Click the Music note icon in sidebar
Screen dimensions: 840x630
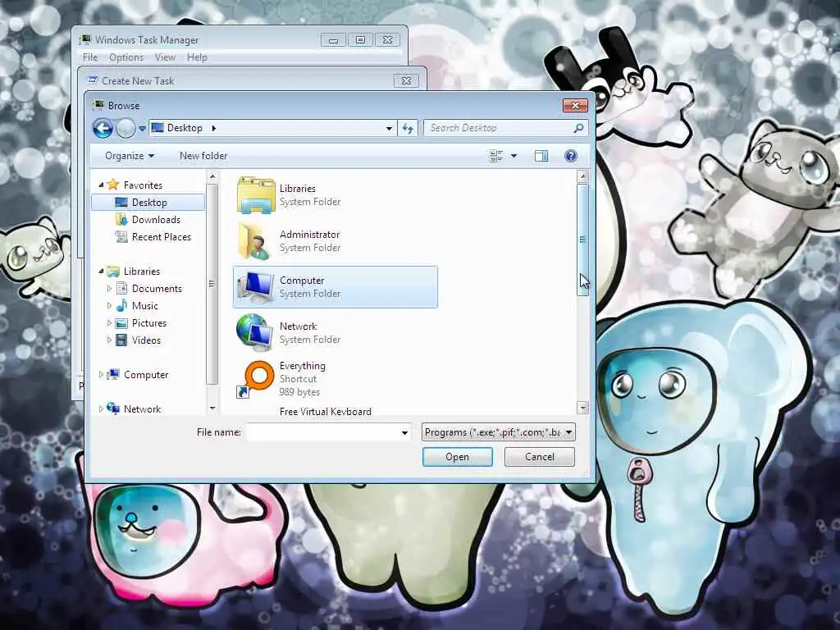point(121,305)
